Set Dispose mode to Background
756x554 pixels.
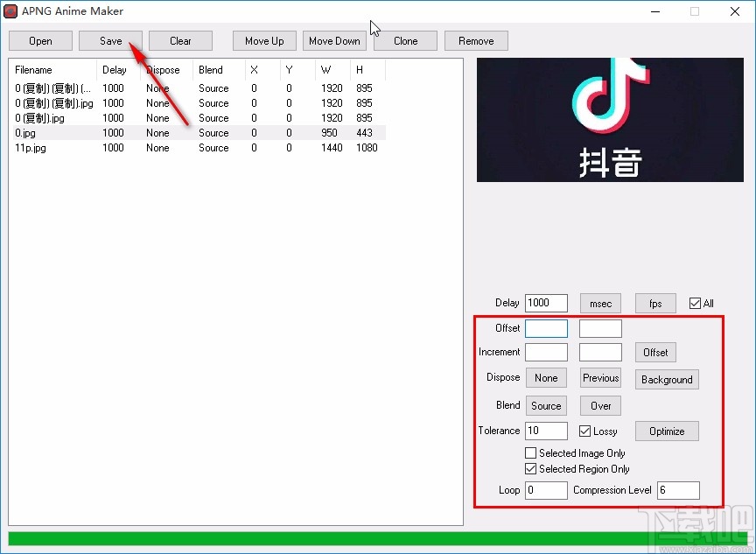click(667, 379)
